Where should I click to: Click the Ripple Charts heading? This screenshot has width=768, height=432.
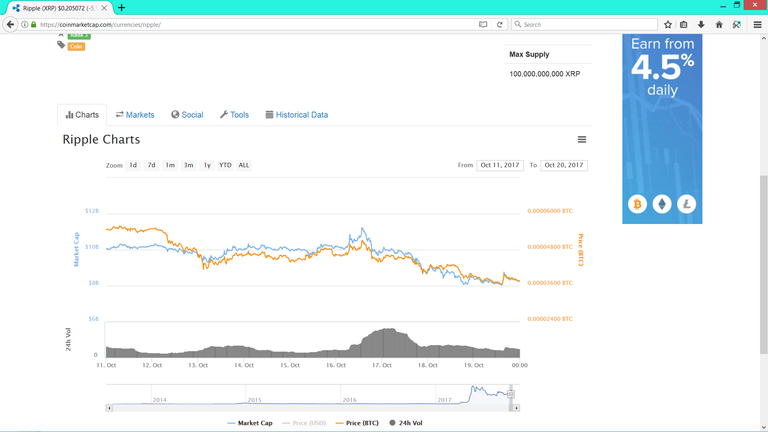[x=101, y=140]
